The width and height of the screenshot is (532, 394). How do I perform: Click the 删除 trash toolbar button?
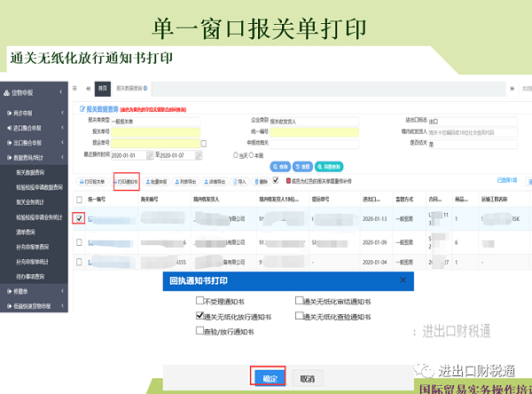click(x=261, y=182)
